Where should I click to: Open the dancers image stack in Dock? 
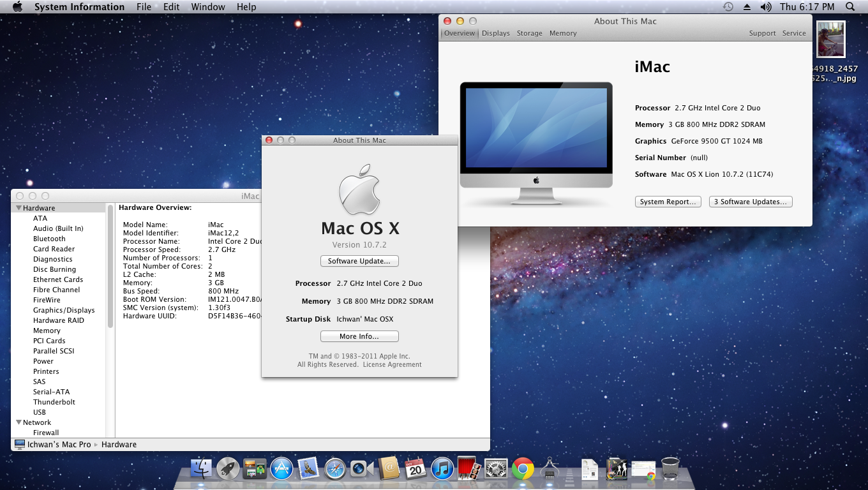click(617, 470)
